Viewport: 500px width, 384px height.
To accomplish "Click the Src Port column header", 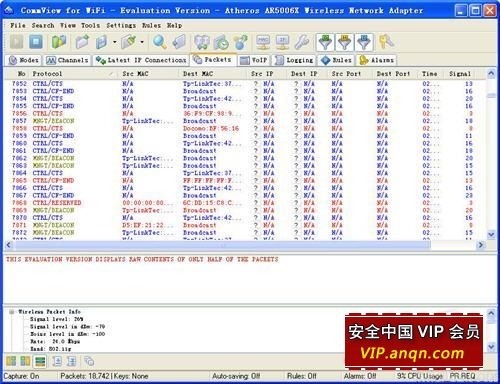I will point(350,74).
